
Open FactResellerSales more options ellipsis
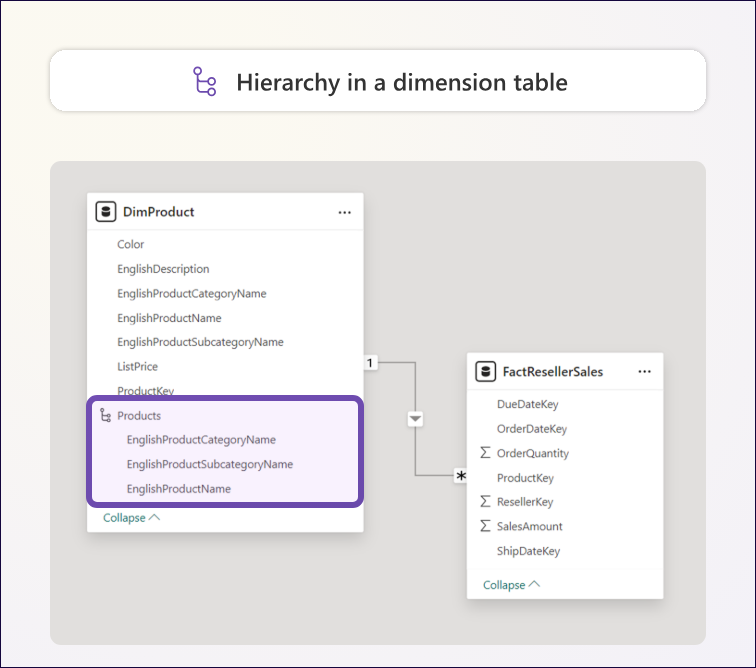[644, 372]
